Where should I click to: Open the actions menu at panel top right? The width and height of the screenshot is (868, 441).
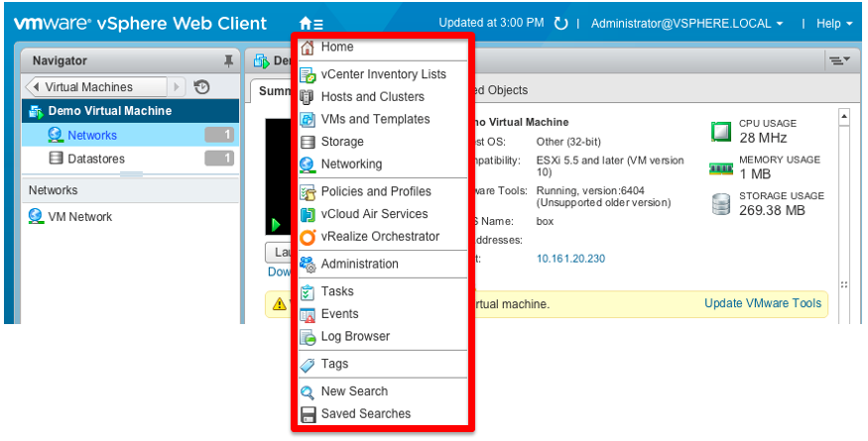point(838,60)
